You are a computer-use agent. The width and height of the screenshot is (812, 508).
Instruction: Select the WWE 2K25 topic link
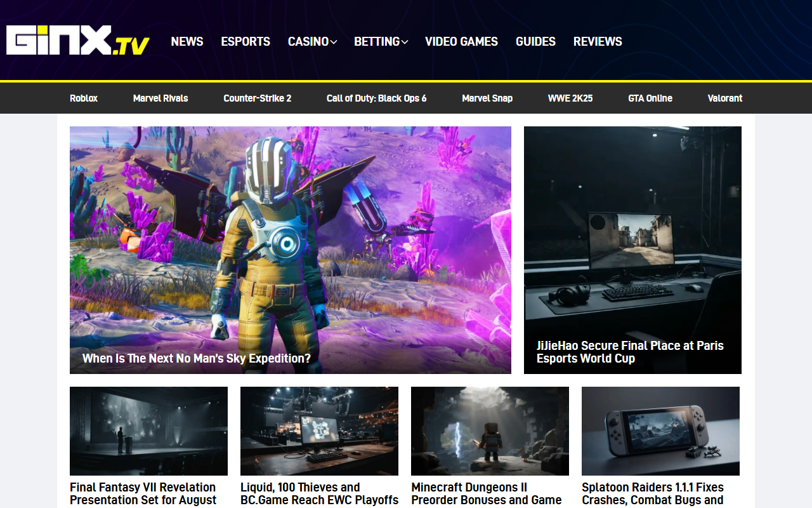point(570,98)
